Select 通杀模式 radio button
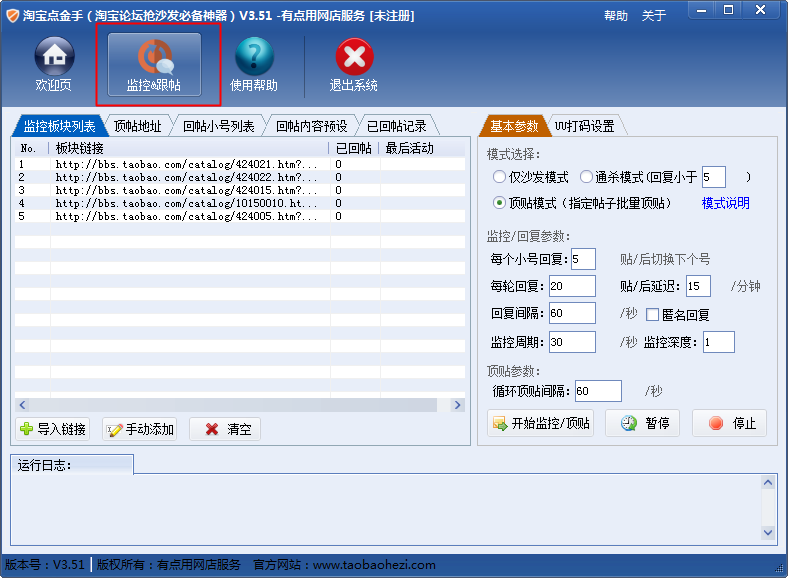The height and width of the screenshot is (578, 788). pyautogui.click(x=586, y=176)
